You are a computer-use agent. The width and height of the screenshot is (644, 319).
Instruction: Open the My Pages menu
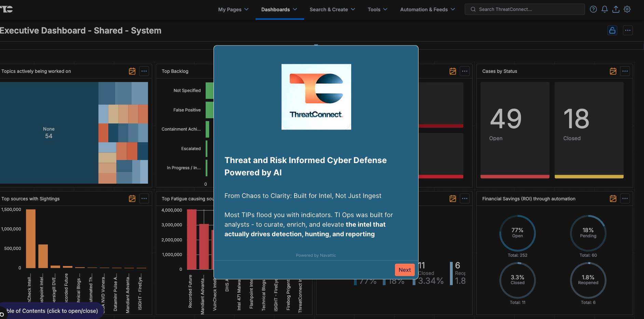(x=233, y=10)
